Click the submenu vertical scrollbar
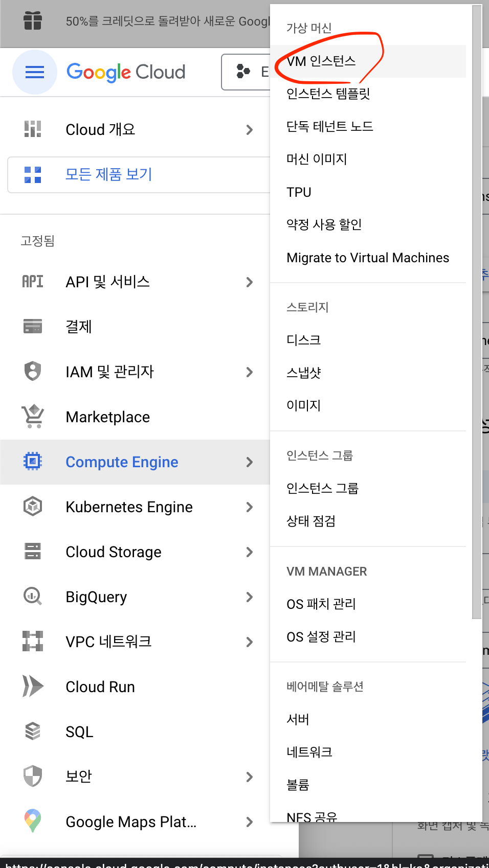Image resolution: width=489 pixels, height=868 pixels. [477, 312]
